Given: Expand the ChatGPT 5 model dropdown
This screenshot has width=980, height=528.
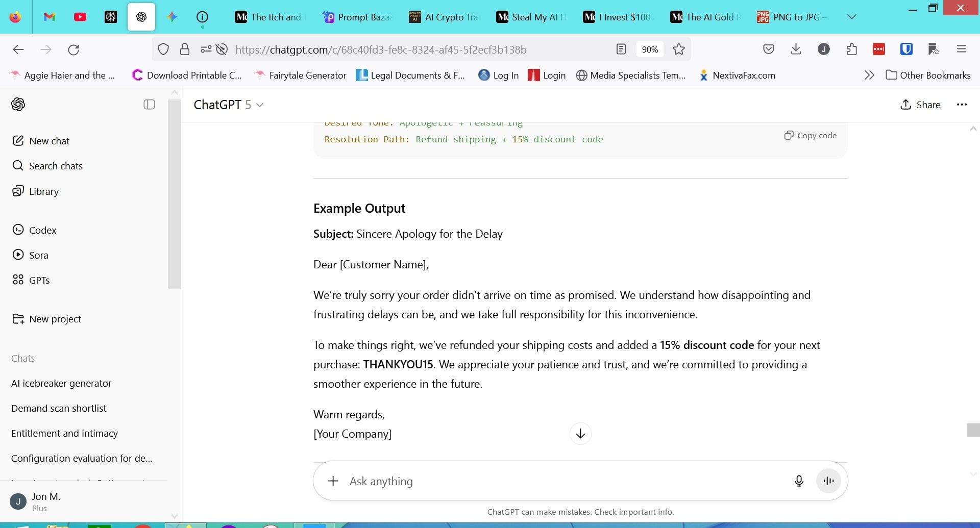Looking at the screenshot, I should (228, 105).
